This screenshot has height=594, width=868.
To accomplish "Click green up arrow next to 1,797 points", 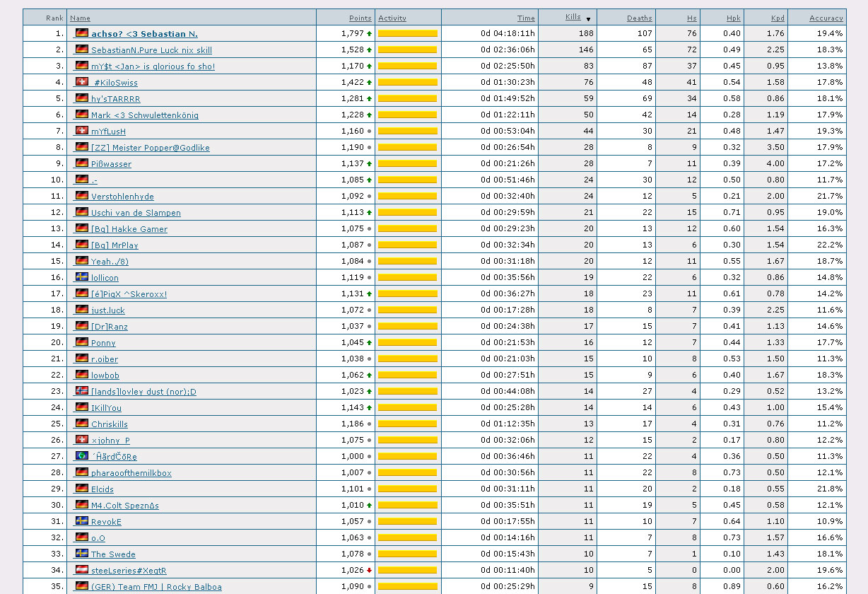I will [369, 34].
